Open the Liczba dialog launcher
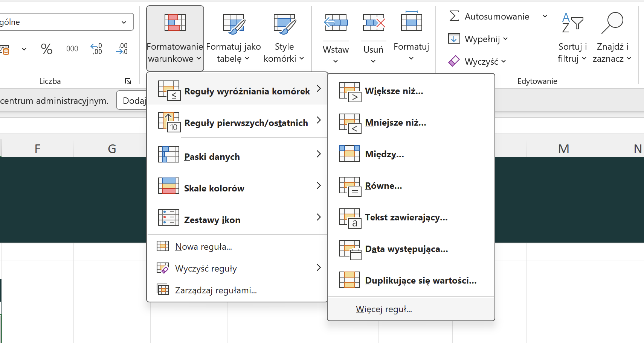The image size is (644, 343). pyautogui.click(x=128, y=81)
